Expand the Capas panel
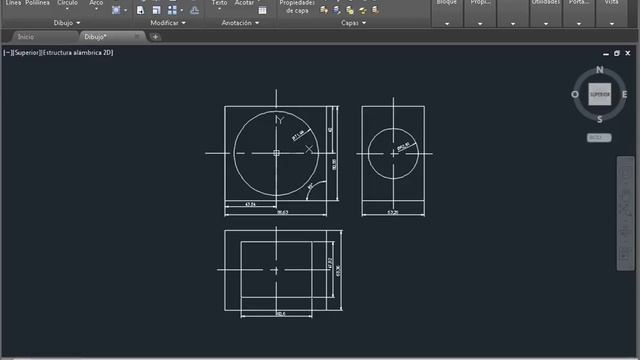 tap(353, 23)
